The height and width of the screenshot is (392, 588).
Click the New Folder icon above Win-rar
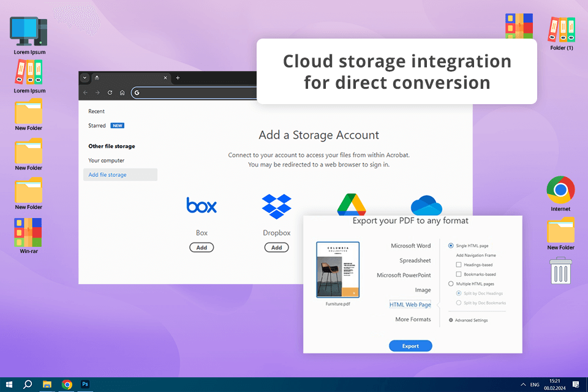coord(29,190)
